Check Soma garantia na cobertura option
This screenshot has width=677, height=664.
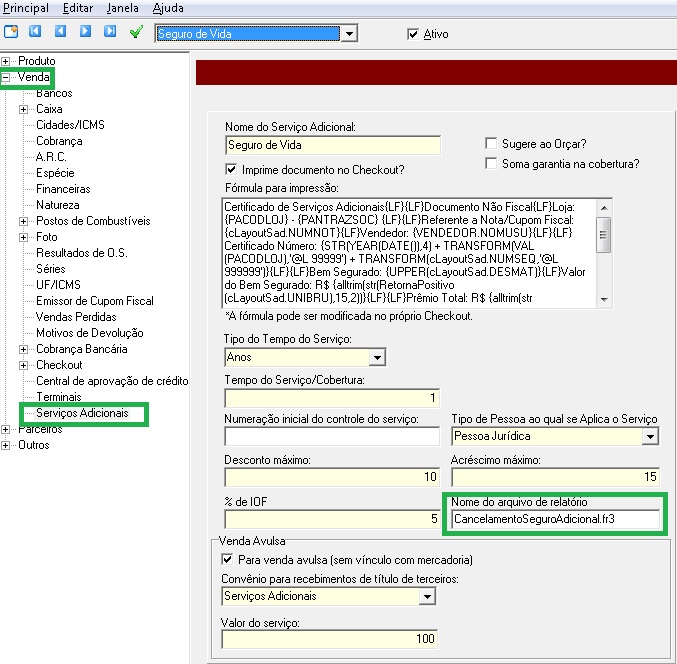[x=491, y=164]
